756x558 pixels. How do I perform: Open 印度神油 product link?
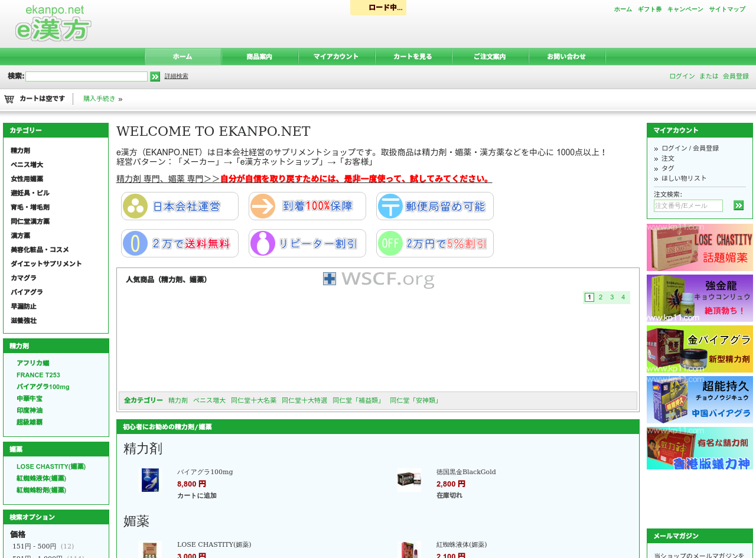click(x=30, y=410)
